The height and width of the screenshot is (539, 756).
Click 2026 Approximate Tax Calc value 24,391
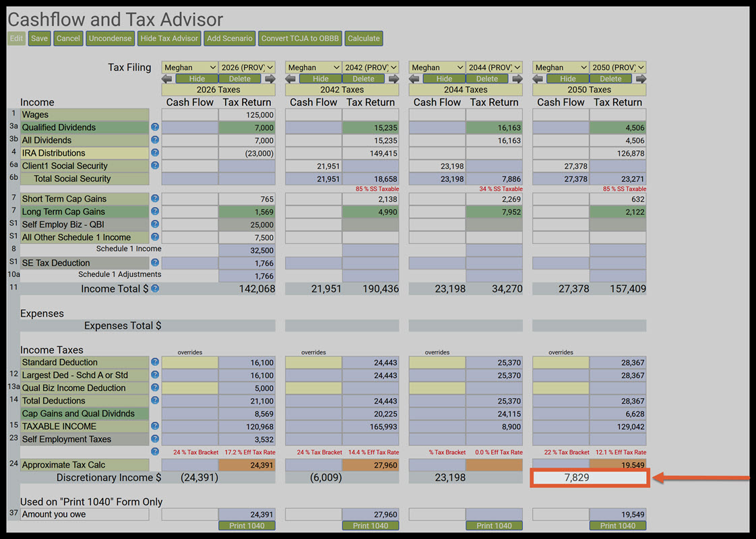pyautogui.click(x=247, y=465)
